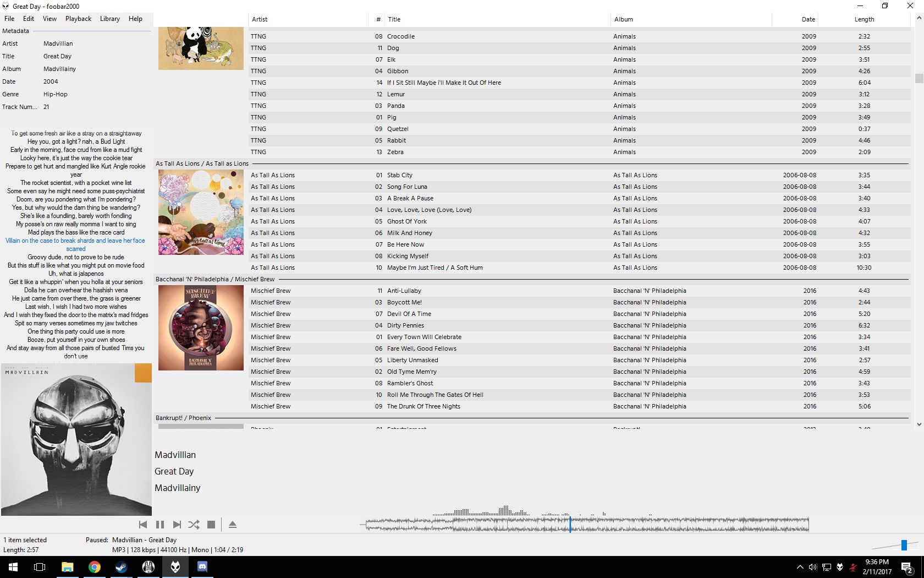Stop playback
This screenshot has height=578, width=924.
pos(211,525)
